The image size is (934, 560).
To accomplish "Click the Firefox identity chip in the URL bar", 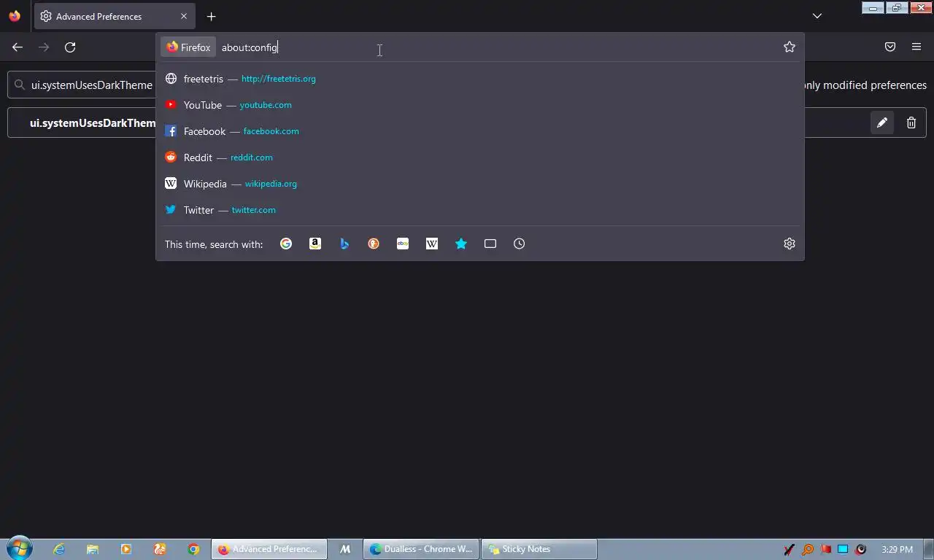I will [x=188, y=47].
